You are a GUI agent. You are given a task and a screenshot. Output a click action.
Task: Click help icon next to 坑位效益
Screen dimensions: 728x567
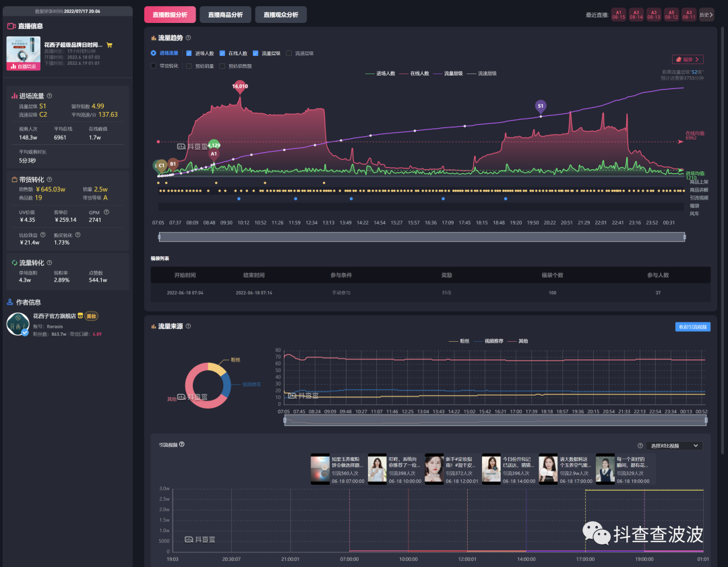pos(42,235)
